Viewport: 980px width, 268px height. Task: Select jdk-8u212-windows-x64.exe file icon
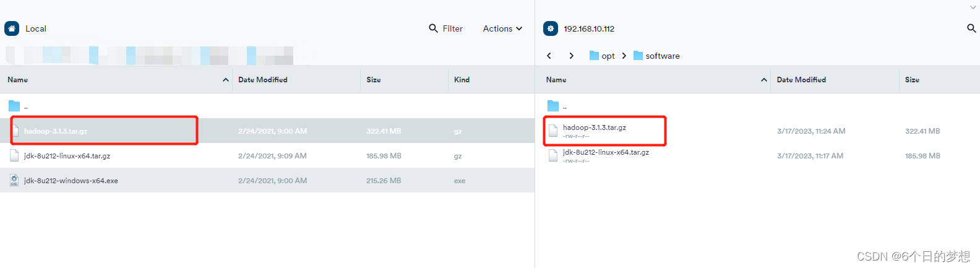14,180
